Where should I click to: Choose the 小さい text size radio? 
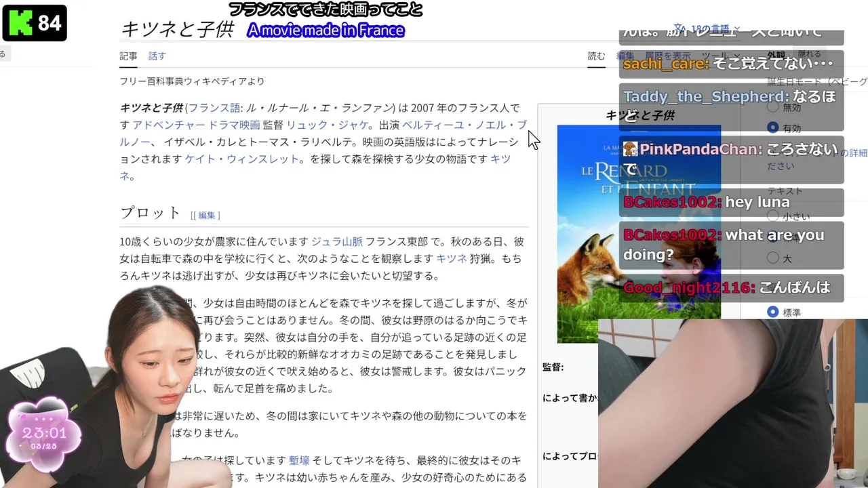pyautogui.click(x=773, y=217)
